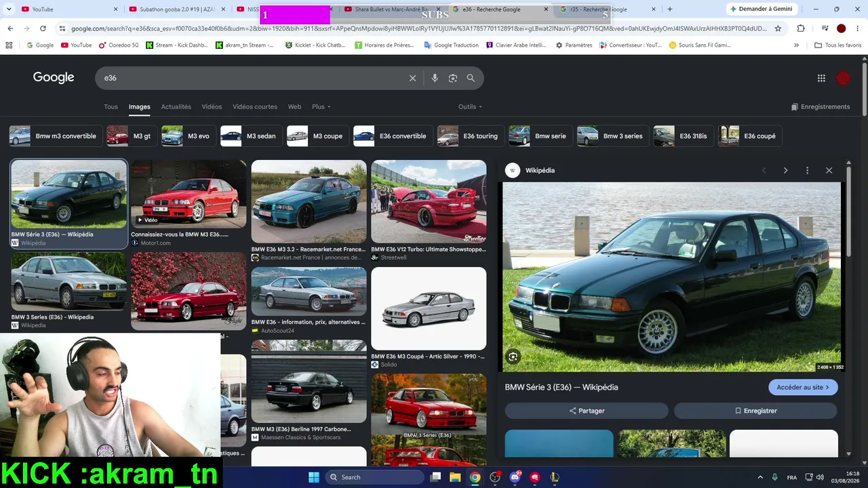Open Task View on the taskbar
Image resolution: width=868 pixels, height=488 pixels.
click(x=435, y=477)
